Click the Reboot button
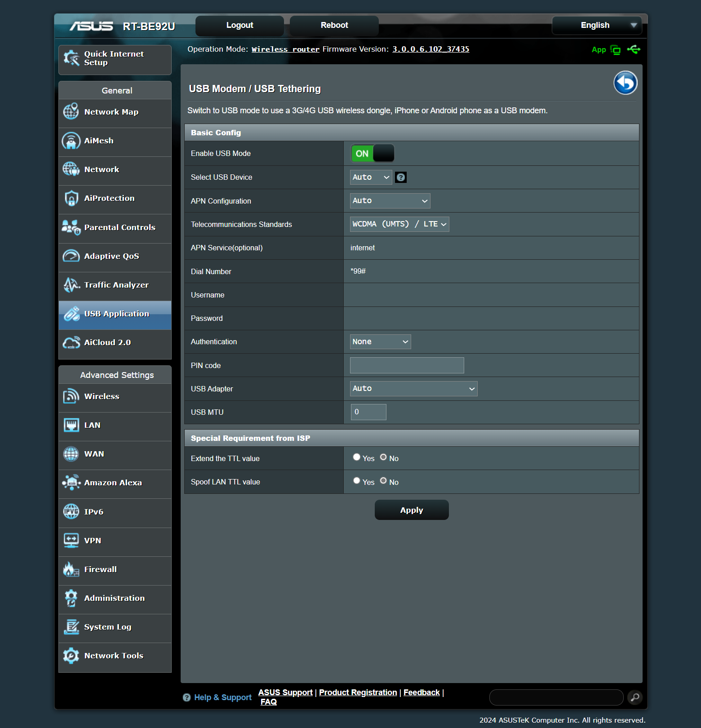This screenshot has height=728, width=701. (x=334, y=25)
